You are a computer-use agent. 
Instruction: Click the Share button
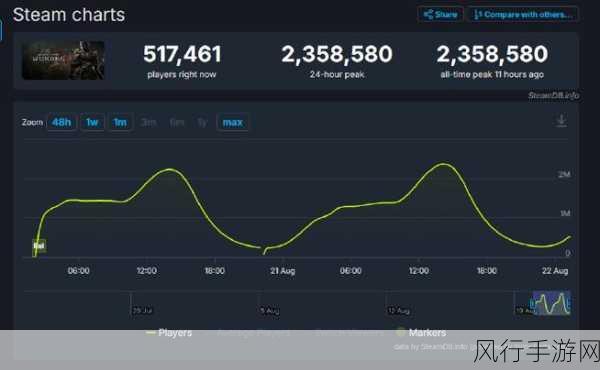click(440, 15)
